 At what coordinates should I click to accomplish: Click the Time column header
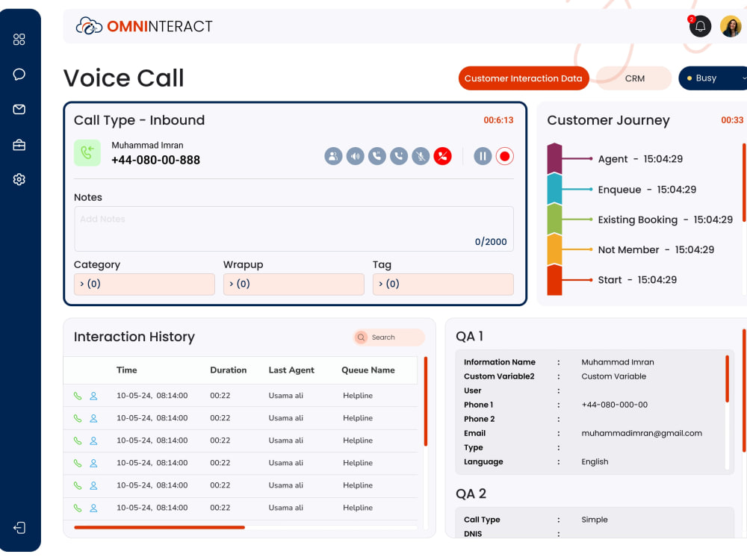pyautogui.click(x=127, y=370)
